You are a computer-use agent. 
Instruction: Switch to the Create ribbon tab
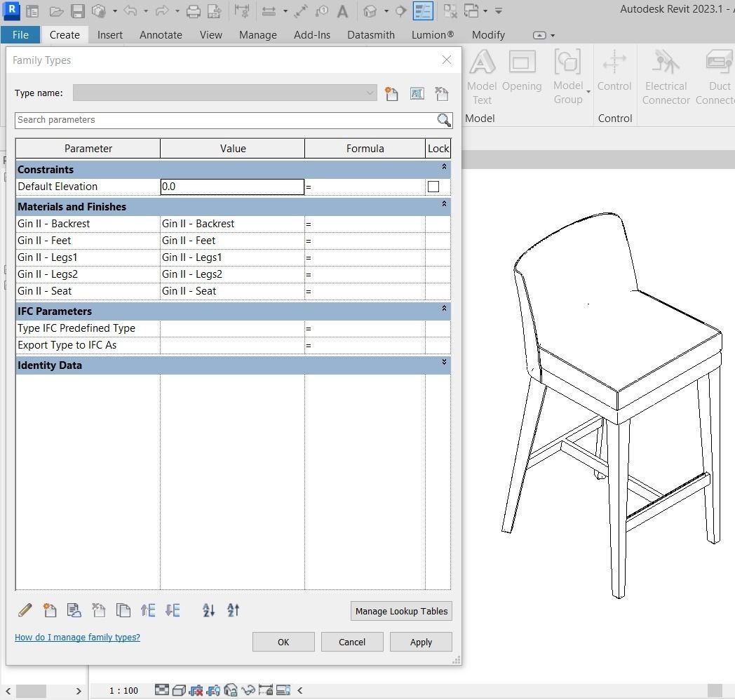click(x=65, y=35)
